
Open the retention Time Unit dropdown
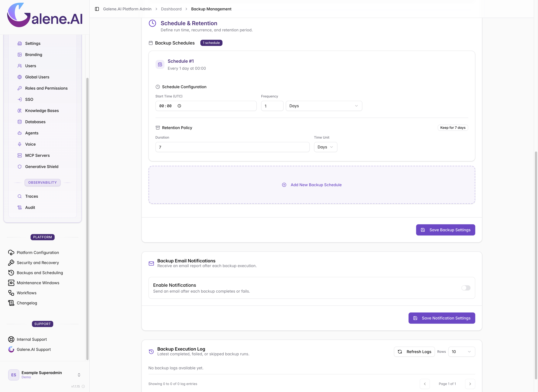point(326,147)
